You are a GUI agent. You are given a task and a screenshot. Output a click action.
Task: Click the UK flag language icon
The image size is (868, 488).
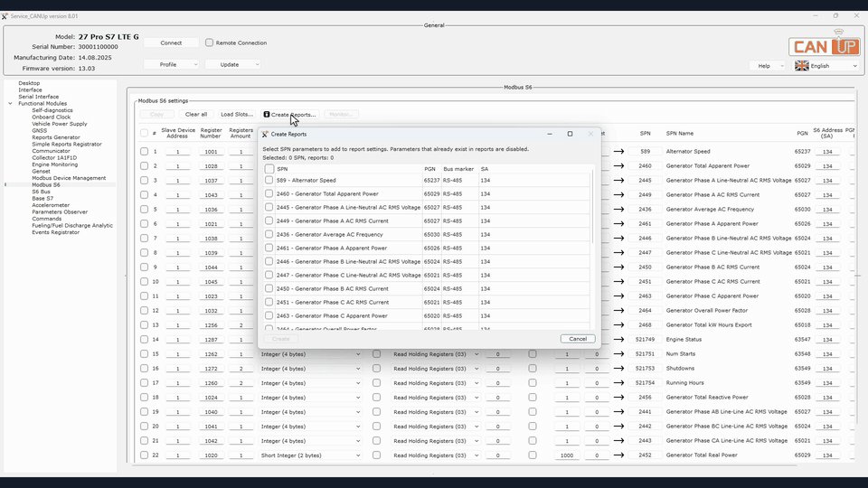802,65
